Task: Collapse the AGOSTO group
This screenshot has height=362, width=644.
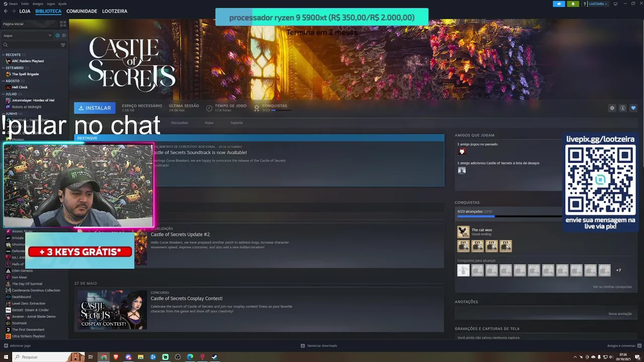Action: [x=14, y=80]
